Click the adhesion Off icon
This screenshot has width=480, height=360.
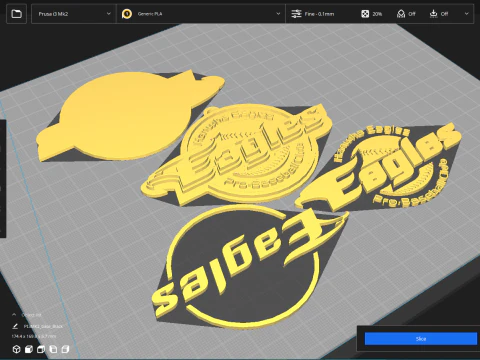coord(433,14)
